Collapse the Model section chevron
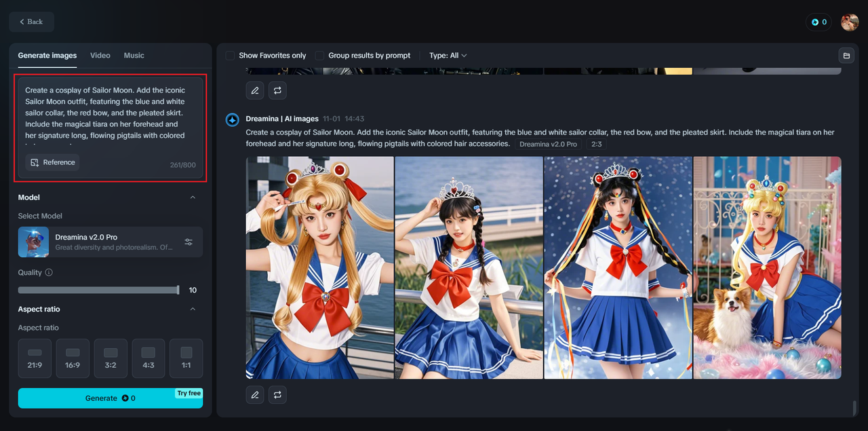The height and width of the screenshot is (431, 868). [x=193, y=198]
